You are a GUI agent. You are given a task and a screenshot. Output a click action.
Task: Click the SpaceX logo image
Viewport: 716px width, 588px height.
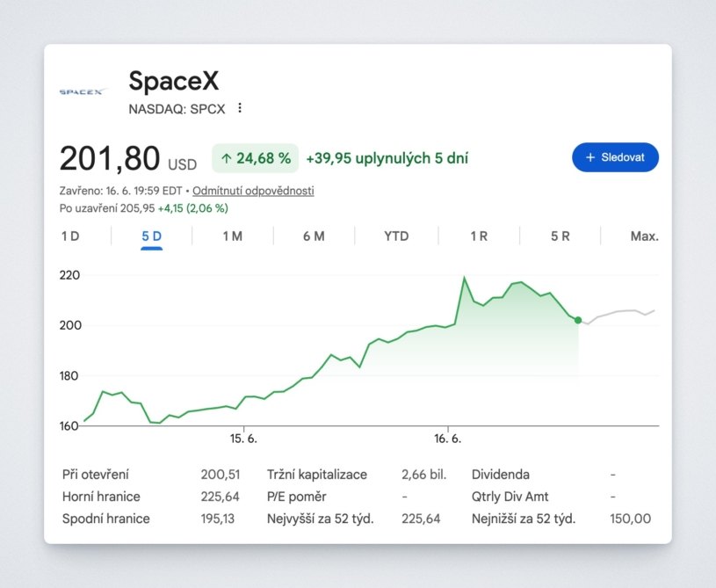pos(83,91)
